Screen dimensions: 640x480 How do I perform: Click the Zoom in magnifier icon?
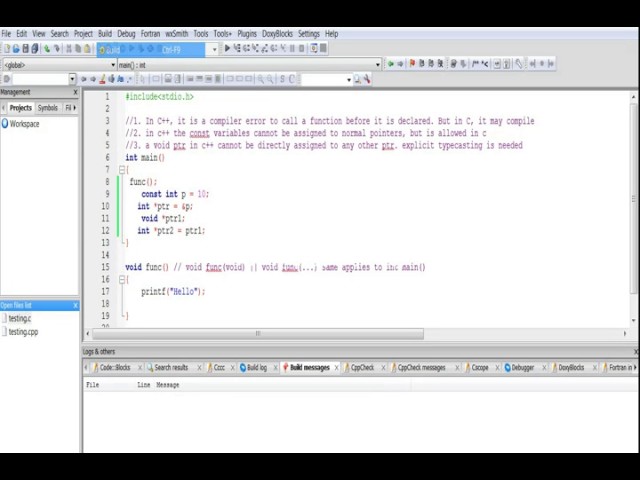pos(260,79)
